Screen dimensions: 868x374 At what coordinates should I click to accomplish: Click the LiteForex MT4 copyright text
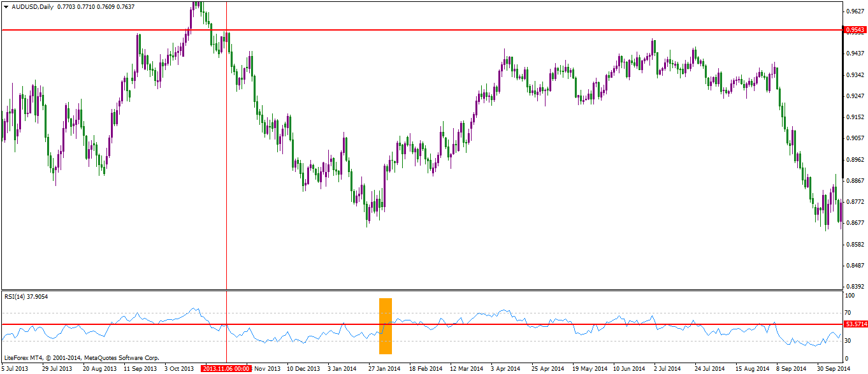81,358
